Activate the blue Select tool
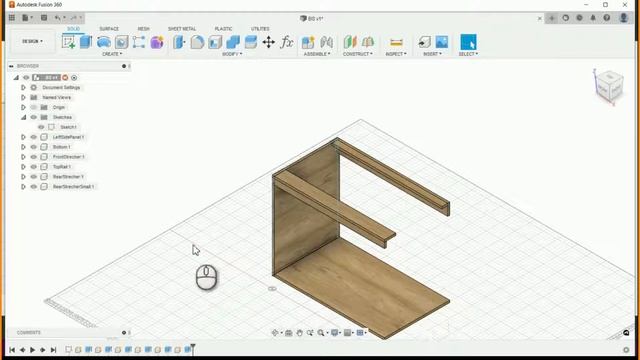This screenshot has width=640, height=360. click(468, 42)
